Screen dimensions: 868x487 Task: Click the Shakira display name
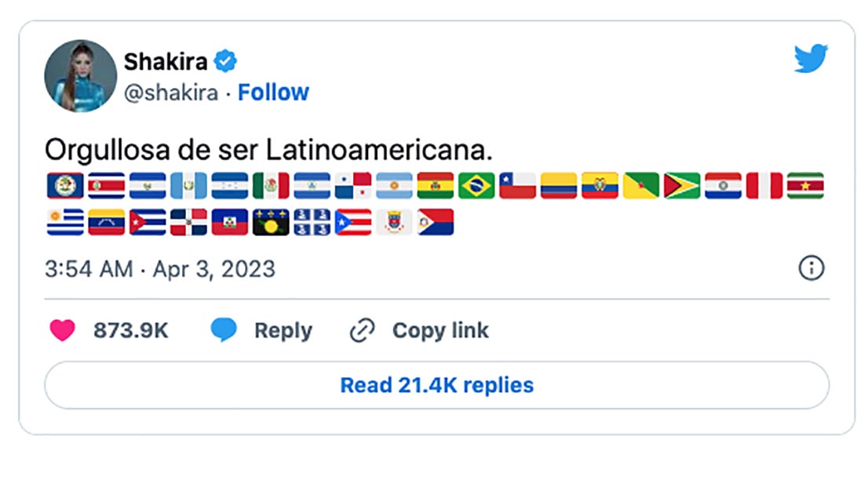click(167, 61)
